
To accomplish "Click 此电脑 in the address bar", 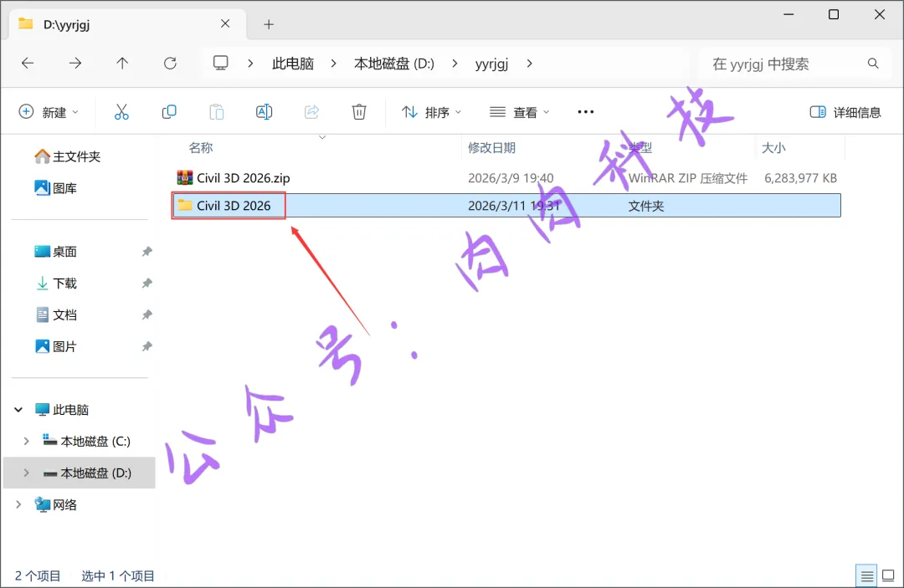I will (293, 64).
